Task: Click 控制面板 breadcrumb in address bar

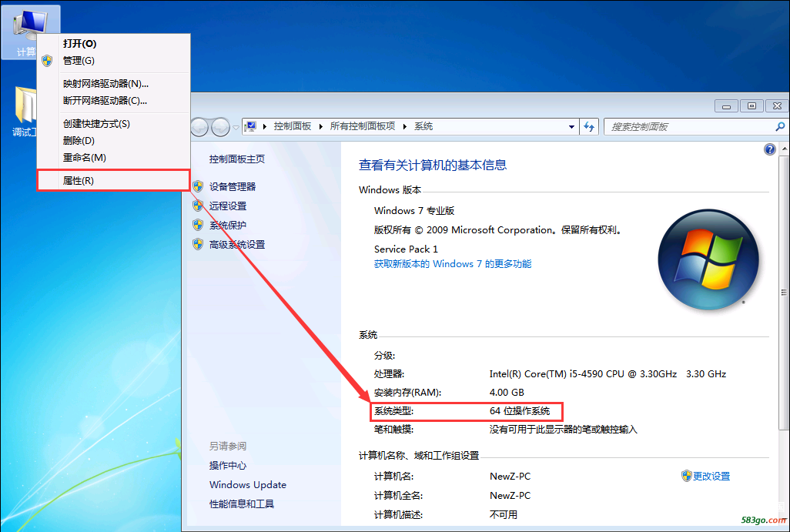Action: 293,126
